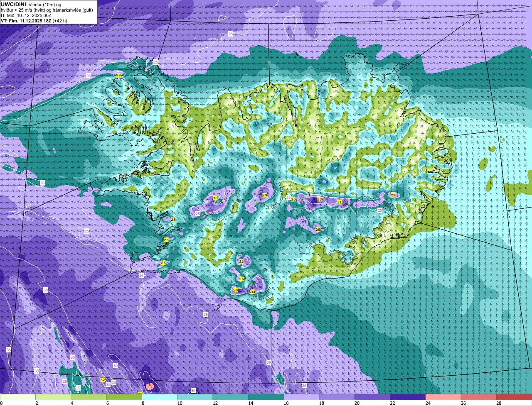
Task: Click the title line 'UWC/DINI: Vindur (10m) og'
Action: pos(31,4)
